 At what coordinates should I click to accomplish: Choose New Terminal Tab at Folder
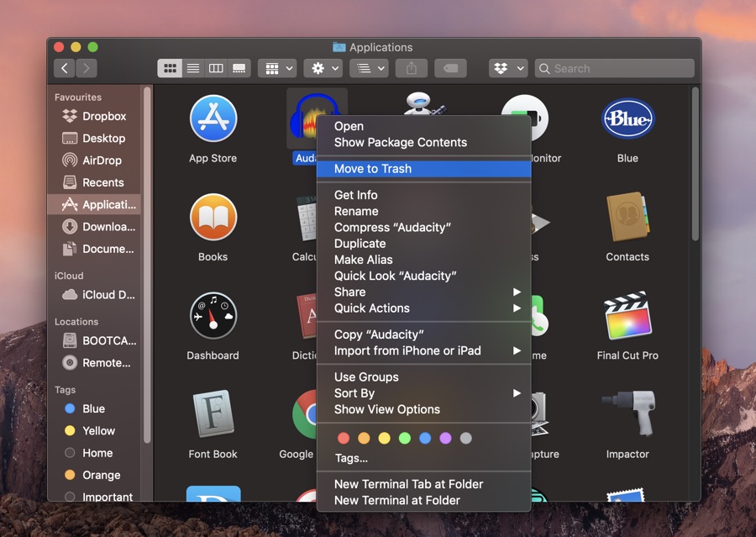coord(424,484)
